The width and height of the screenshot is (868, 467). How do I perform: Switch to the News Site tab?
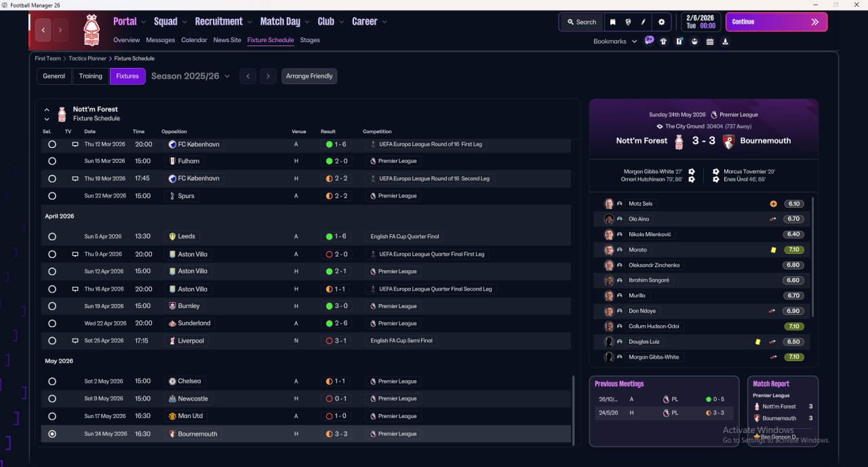[x=227, y=40]
